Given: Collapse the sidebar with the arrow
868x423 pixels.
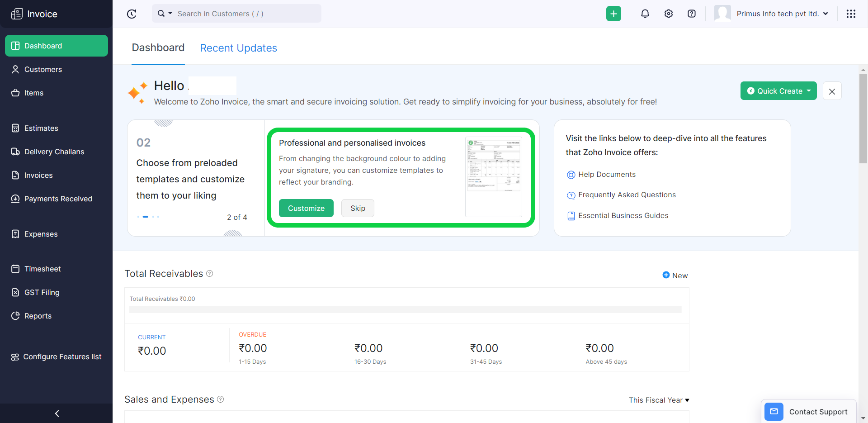Looking at the screenshot, I should (57, 413).
